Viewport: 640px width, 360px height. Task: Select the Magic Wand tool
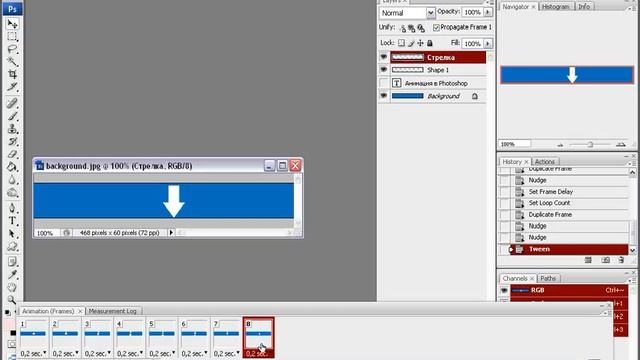tap(12, 62)
